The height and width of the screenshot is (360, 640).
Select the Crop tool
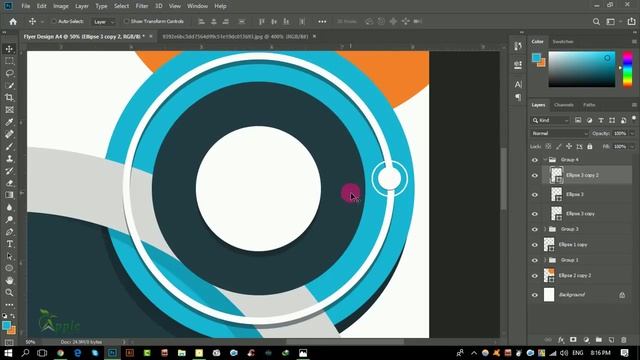tap(9, 98)
